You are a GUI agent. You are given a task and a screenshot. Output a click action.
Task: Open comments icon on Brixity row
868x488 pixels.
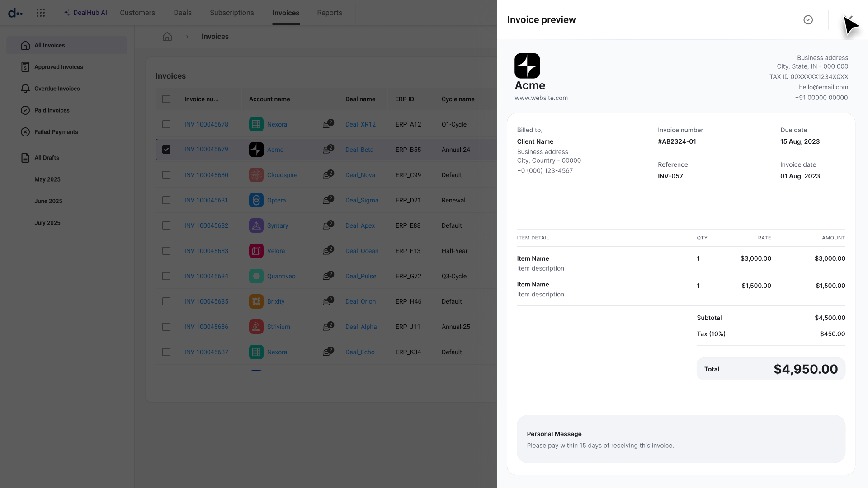pyautogui.click(x=328, y=301)
